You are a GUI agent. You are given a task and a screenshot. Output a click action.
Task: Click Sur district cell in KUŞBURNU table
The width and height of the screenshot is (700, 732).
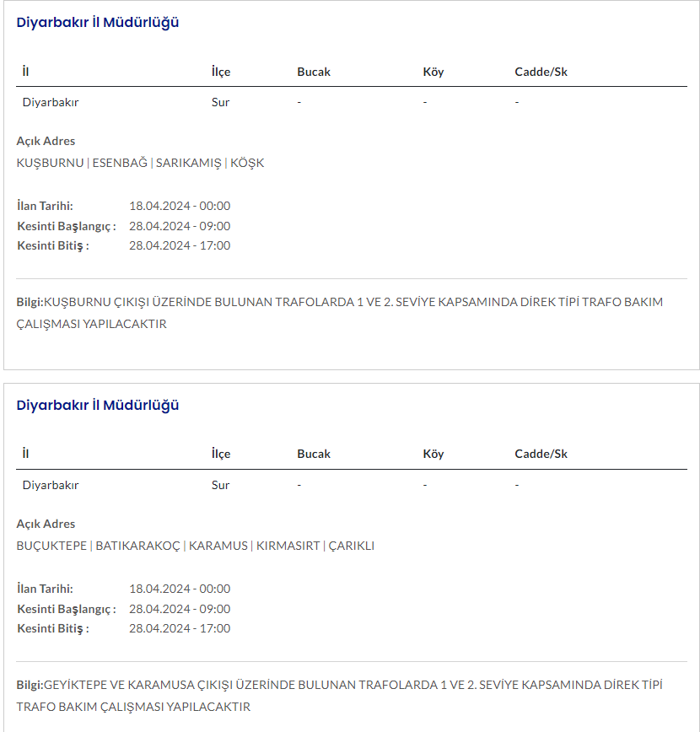point(220,102)
